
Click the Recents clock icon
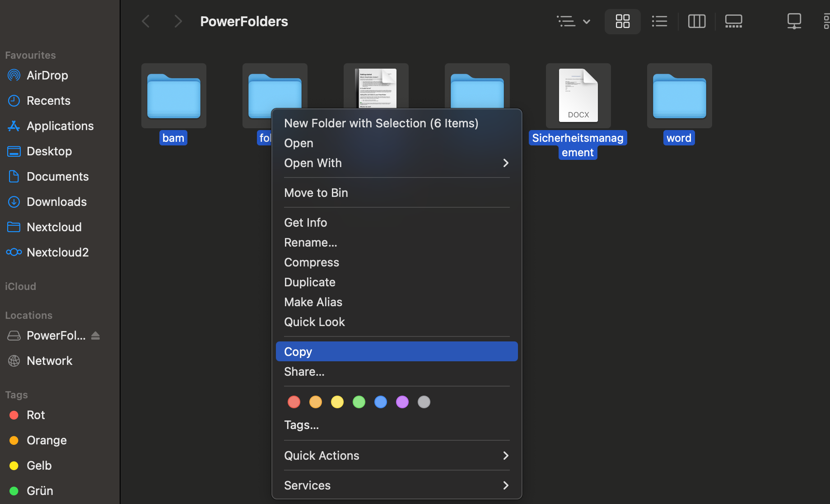[14, 101]
